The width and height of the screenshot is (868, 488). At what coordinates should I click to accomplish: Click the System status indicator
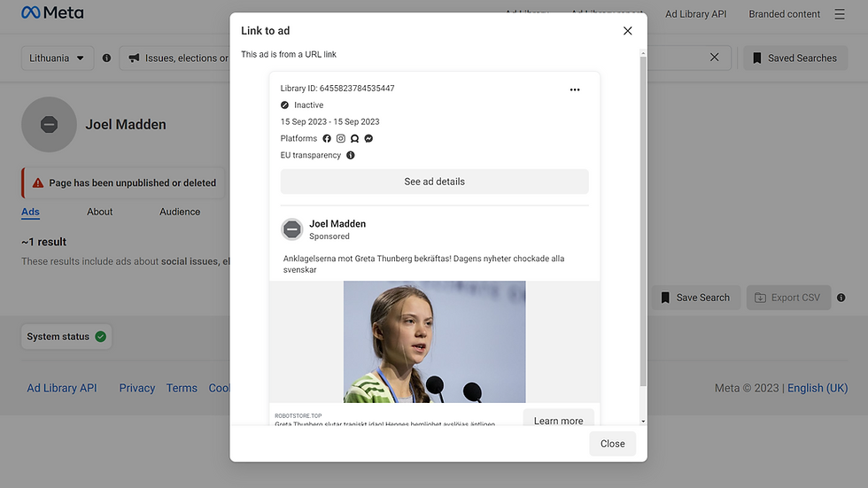pyautogui.click(x=66, y=337)
